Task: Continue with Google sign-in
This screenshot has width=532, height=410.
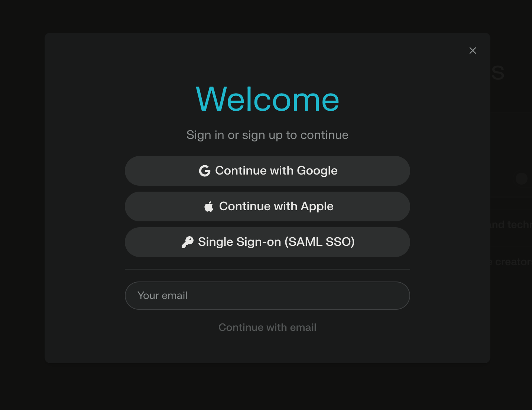Action: click(276, 171)
